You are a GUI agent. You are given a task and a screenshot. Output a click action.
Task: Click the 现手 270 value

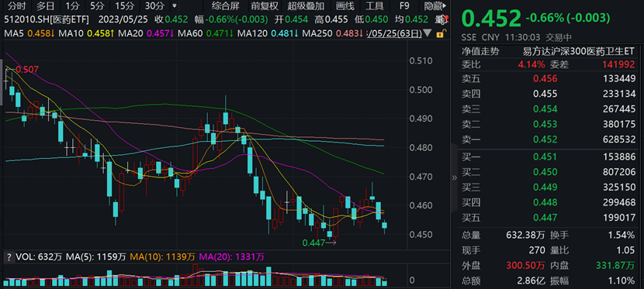(537, 250)
